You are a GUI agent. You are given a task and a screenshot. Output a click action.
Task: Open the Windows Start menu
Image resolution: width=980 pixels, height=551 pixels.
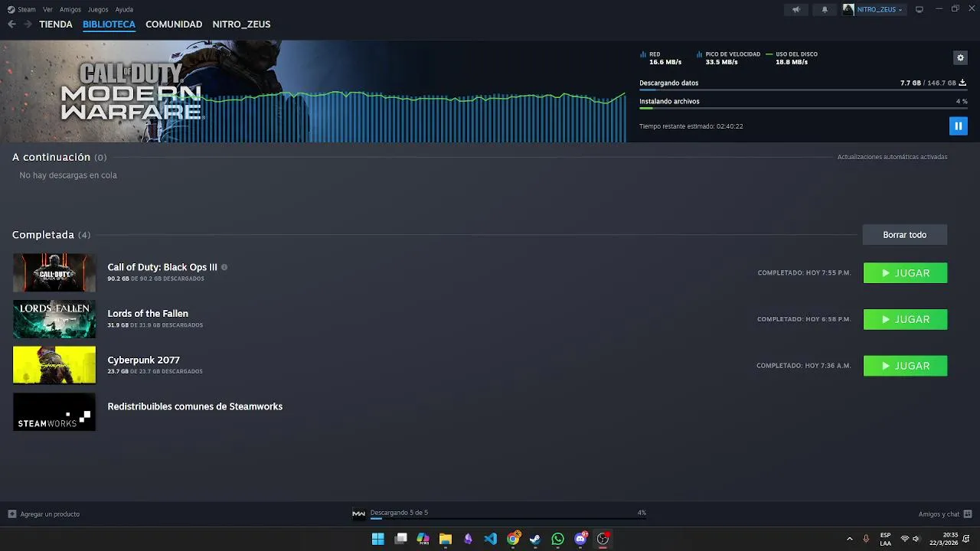tap(377, 539)
